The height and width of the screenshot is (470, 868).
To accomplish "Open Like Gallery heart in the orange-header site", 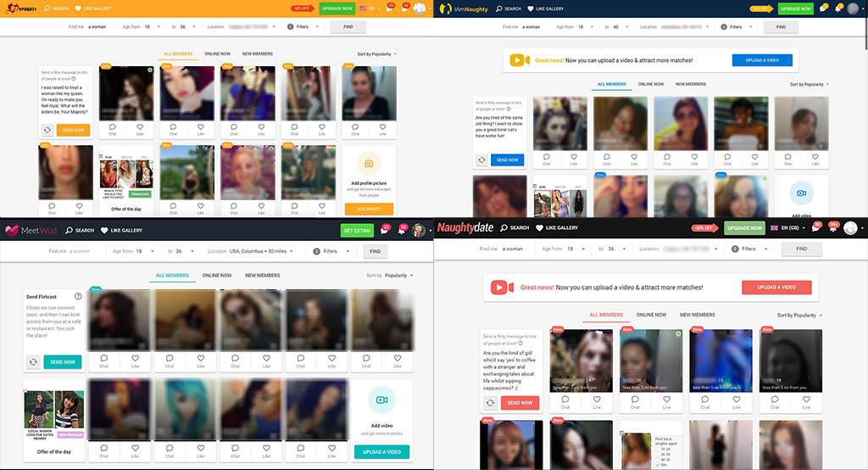I will (x=77, y=8).
